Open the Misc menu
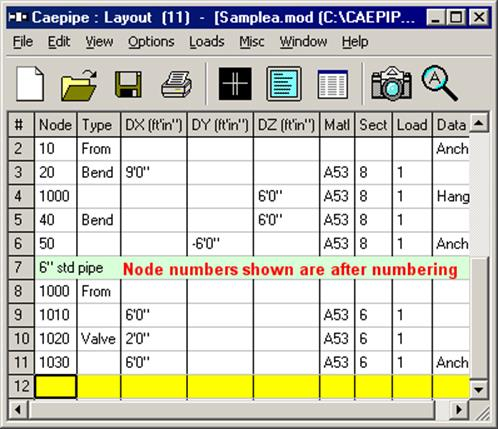Screen dimensions: 498x429 [x=252, y=42]
